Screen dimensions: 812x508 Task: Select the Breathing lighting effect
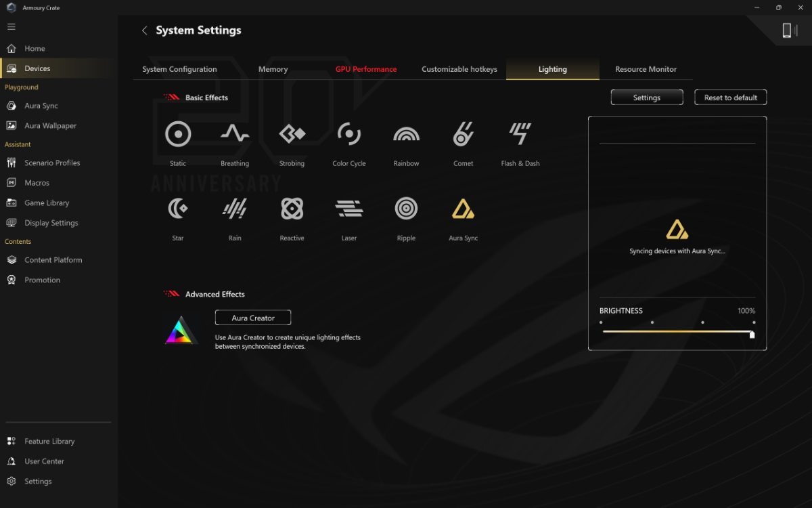point(235,134)
